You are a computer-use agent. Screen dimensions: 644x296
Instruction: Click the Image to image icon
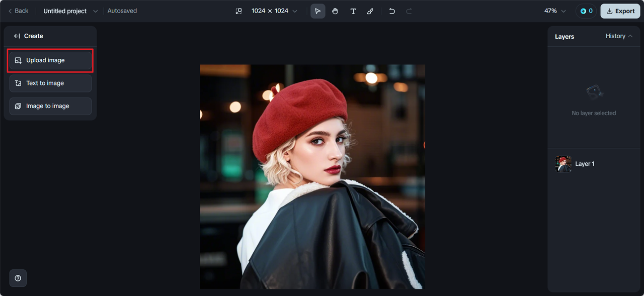coord(18,106)
